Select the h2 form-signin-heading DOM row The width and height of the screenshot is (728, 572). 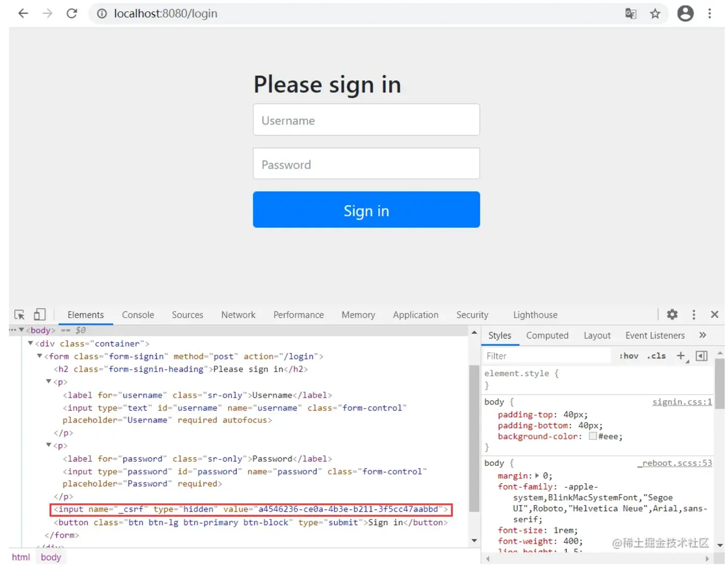pos(180,369)
